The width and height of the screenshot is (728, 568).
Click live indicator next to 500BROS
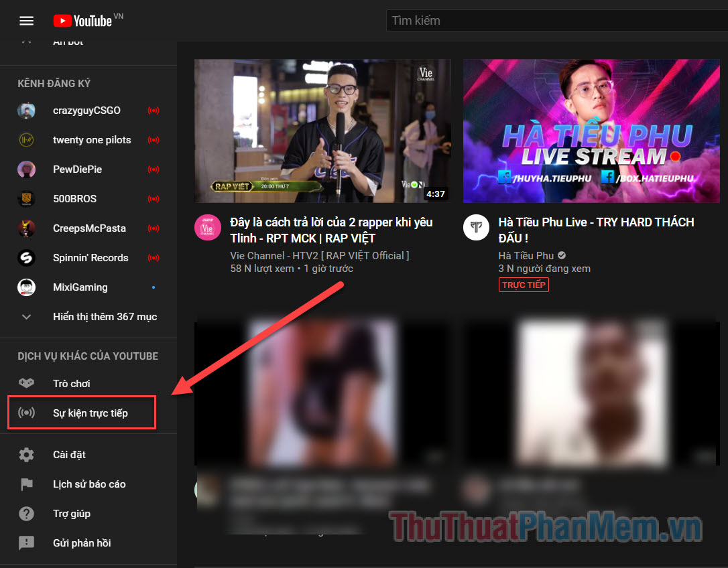(x=154, y=199)
